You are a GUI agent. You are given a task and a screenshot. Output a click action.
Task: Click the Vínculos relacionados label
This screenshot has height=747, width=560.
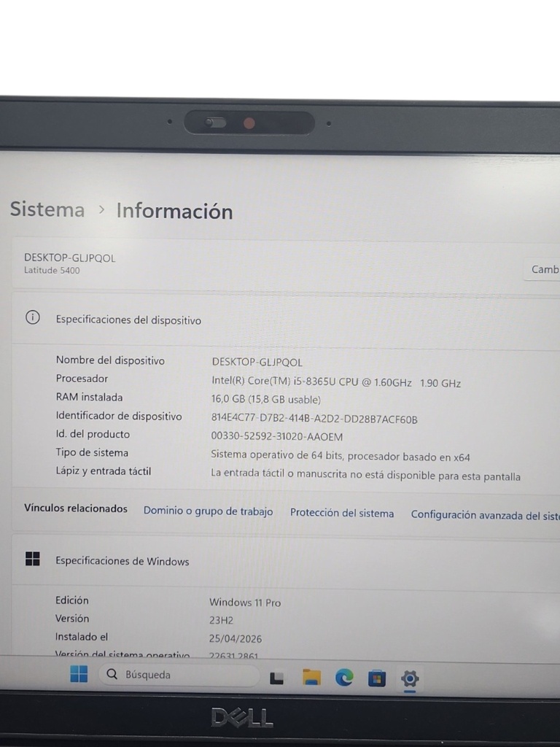[76, 508]
